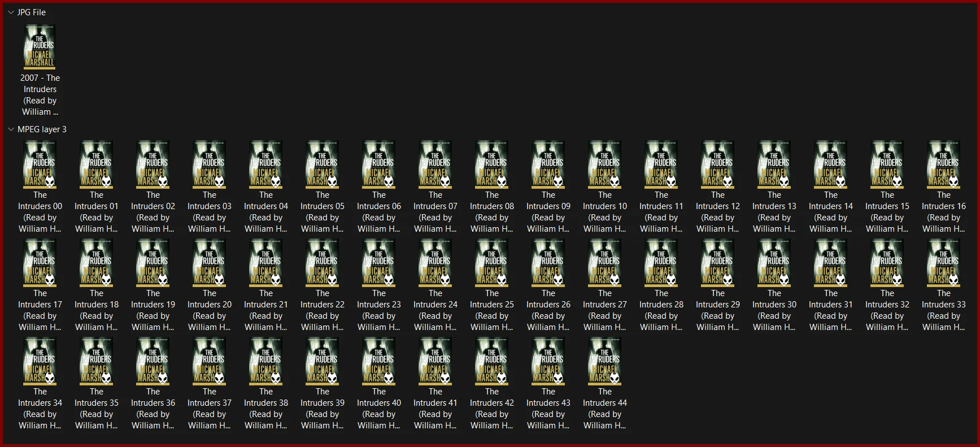This screenshot has height=447, width=980.
Task: Collapse the MPEG layer 3 group
Action: pyautogui.click(x=11, y=129)
